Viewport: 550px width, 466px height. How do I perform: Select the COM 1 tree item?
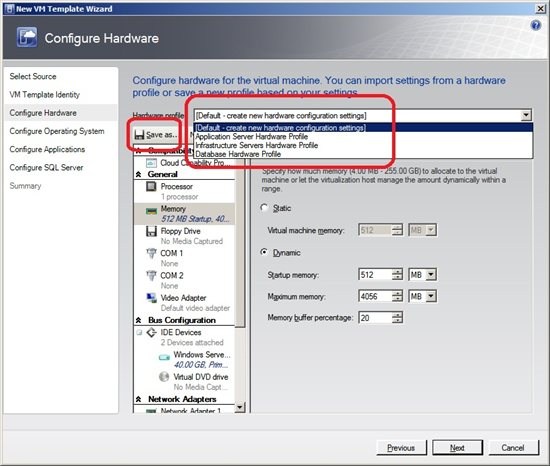click(x=184, y=258)
